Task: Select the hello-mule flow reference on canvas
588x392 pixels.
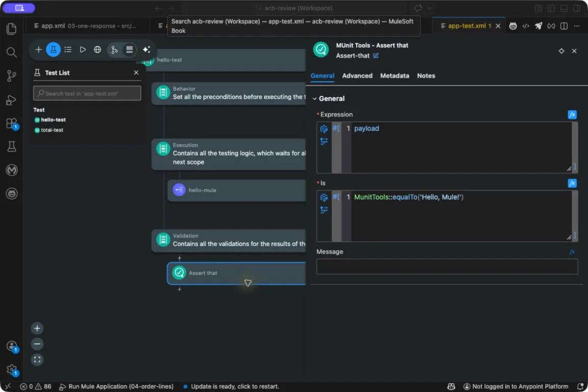Action: pyautogui.click(x=237, y=190)
